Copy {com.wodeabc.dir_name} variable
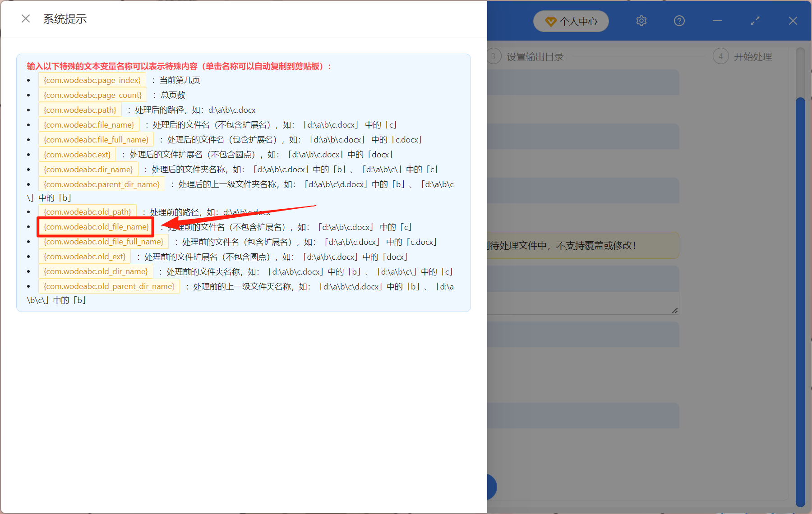The height and width of the screenshot is (514, 812). (88, 169)
